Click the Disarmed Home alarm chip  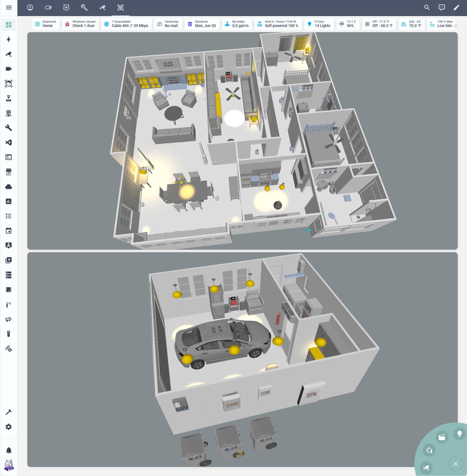coord(46,24)
